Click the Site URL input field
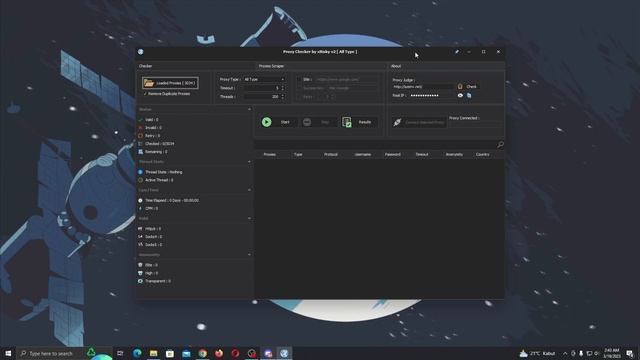640x360 pixels. tap(346, 80)
